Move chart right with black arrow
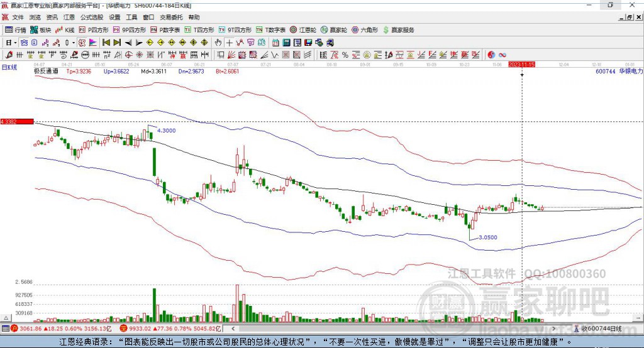This screenshot has height=348, width=644. (139, 43)
